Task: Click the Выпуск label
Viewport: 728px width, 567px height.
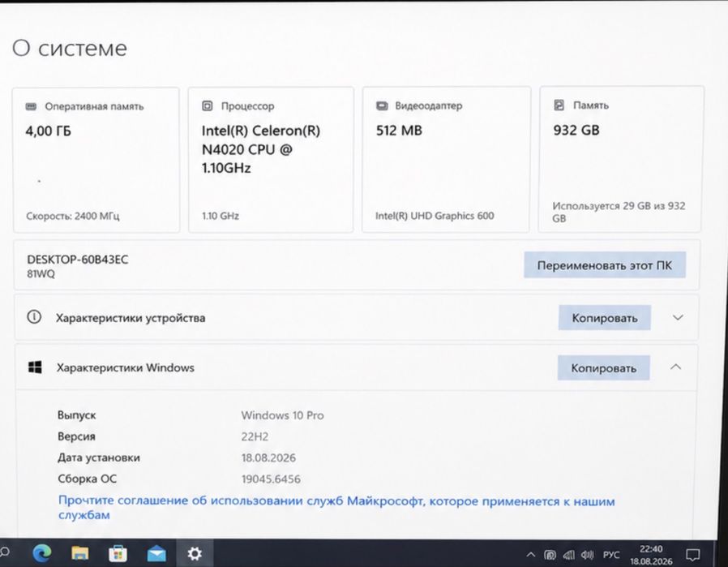Action: [76, 415]
